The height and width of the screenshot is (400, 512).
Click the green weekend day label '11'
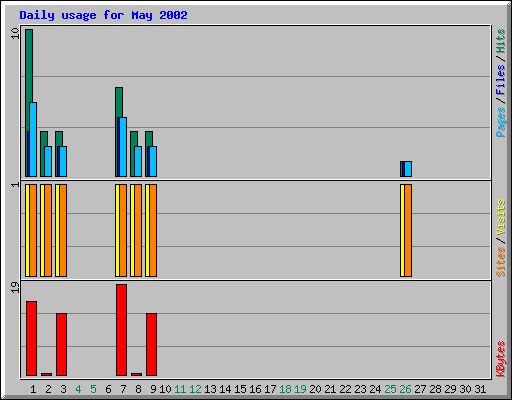(180, 389)
